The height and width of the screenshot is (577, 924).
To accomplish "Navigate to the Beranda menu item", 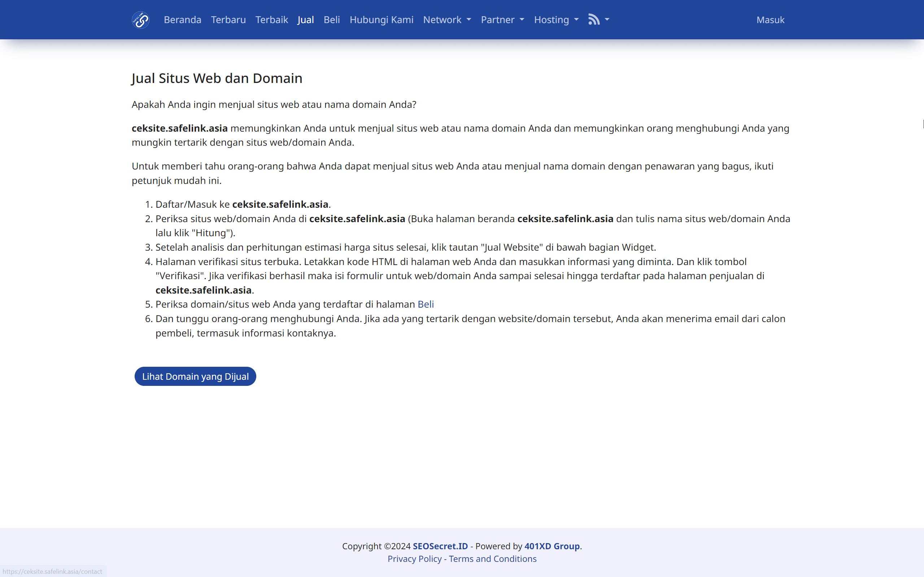I will 183,19.
